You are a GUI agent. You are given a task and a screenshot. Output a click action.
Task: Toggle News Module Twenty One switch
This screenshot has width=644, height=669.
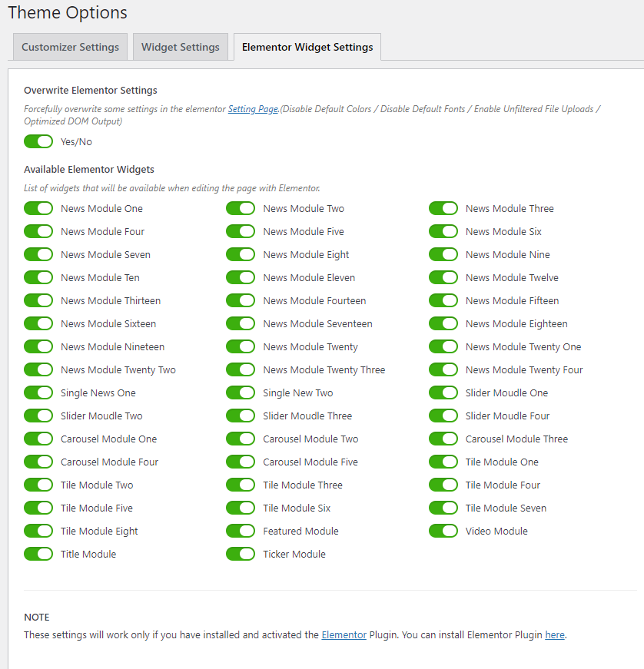(443, 346)
